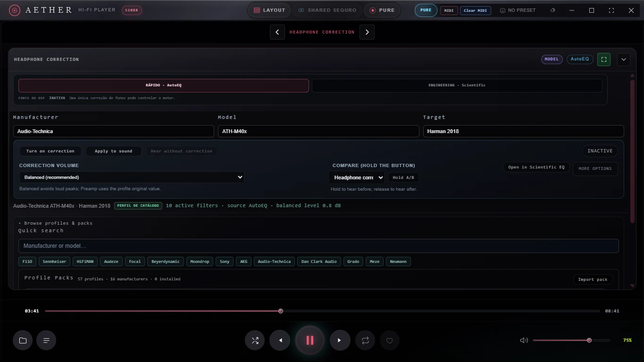644x362 pixels.
Task: Toggle the cyan PURE pill
Action: click(426, 10)
